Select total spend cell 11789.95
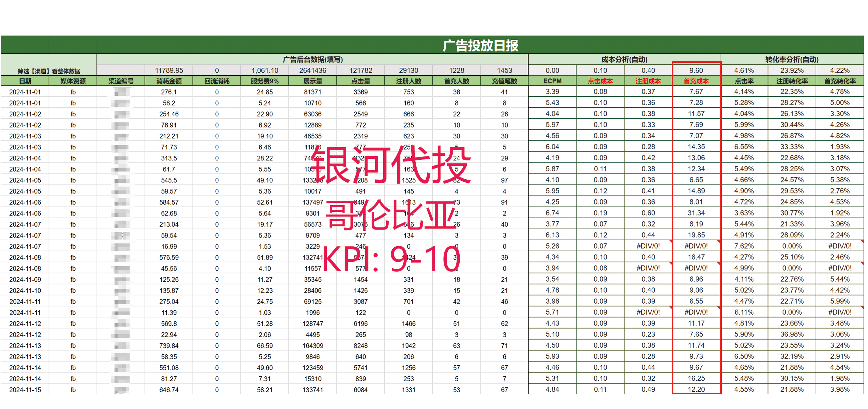Image resolution: width=868 pixels, height=409 pixels. click(x=169, y=70)
